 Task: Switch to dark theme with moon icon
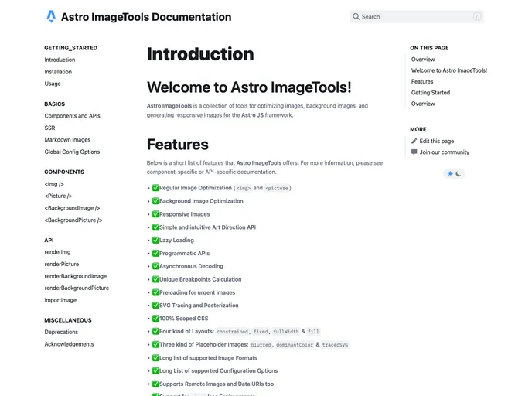[x=459, y=174]
